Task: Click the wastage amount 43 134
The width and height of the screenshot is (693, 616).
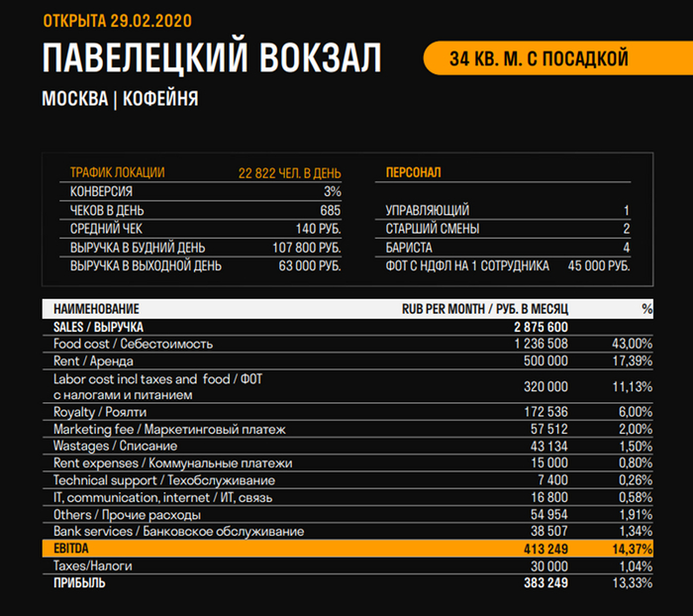Action: 549,446
